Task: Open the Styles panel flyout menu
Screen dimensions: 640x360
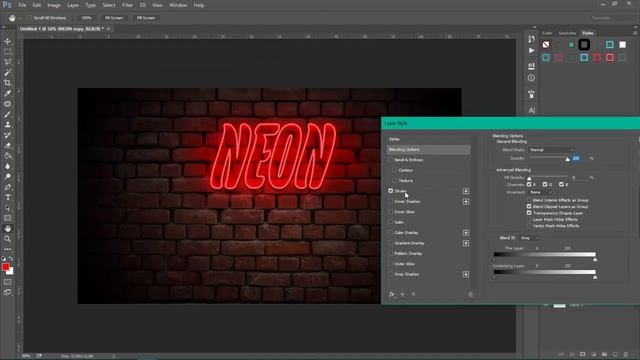Action: (x=635, y=33)
